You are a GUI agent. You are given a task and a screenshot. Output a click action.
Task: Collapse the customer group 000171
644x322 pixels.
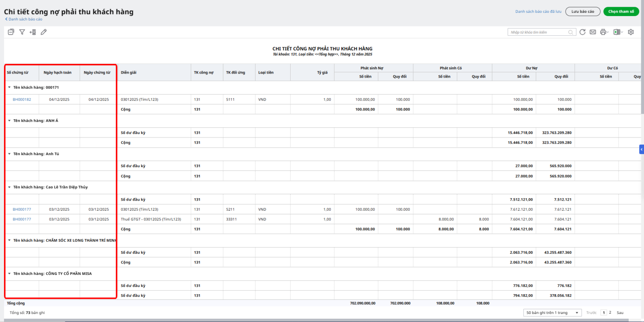9,87
